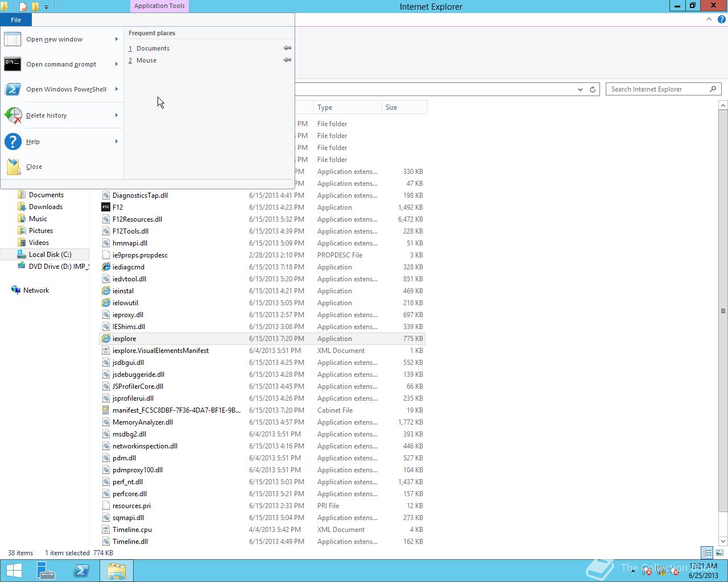Select file Timeline.cpu
Image resolution: width=728 pixels, height=582 pixels.
click(x=132, y=530)
